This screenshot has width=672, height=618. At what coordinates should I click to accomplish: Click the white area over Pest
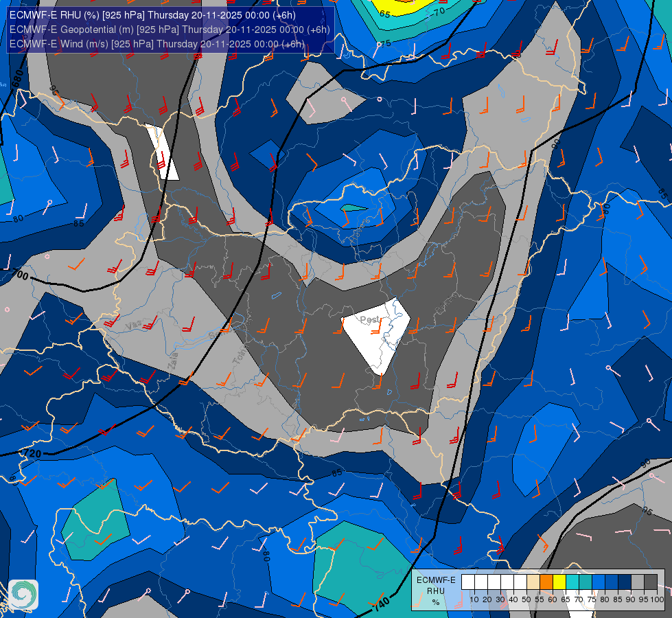376,335
